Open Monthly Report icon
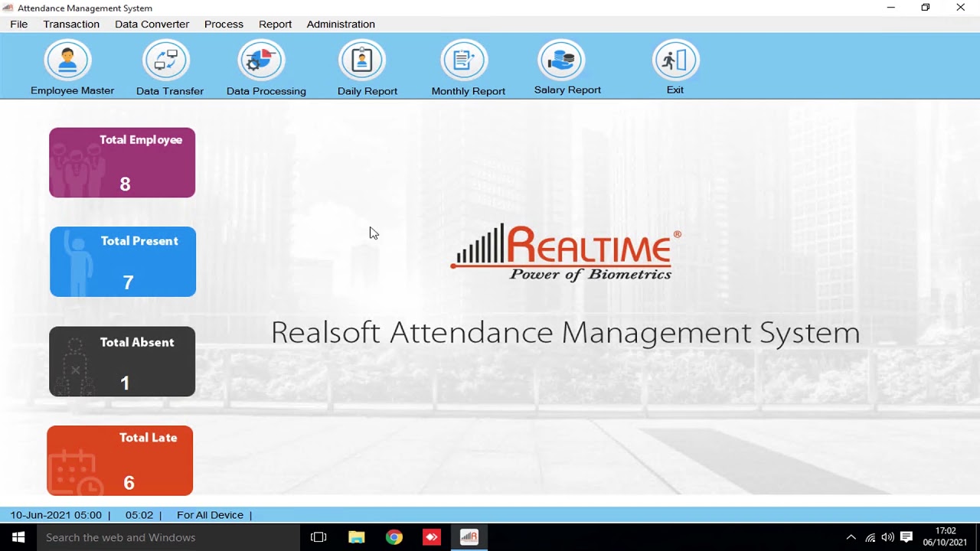The width and height of the screenshot is (980, 551). click(464, 60)
